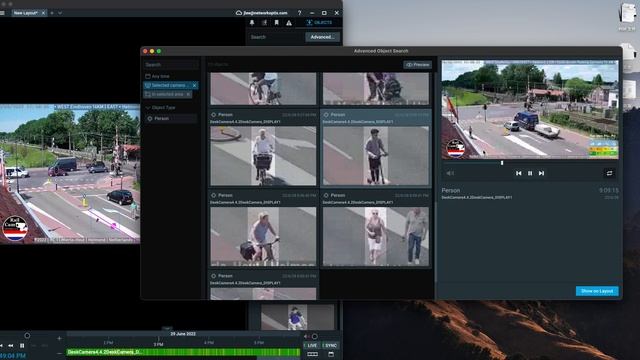
Task: Skip to previous in preview player
Action: (518, 173)
